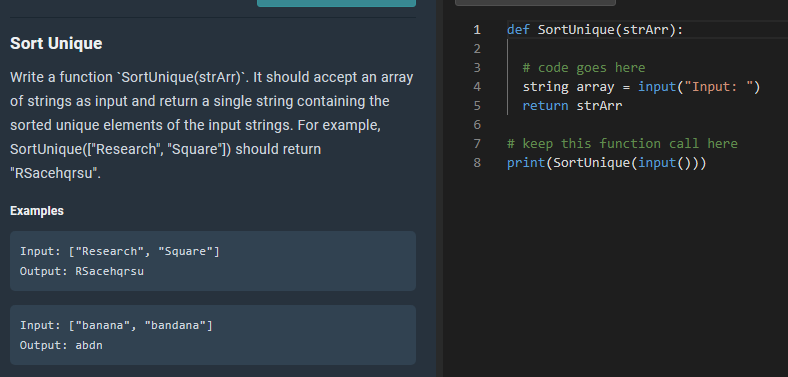Viewport: 788px width, 377px height.
Task: Click the banana/bandana example input line
Action: pos(116,325)
